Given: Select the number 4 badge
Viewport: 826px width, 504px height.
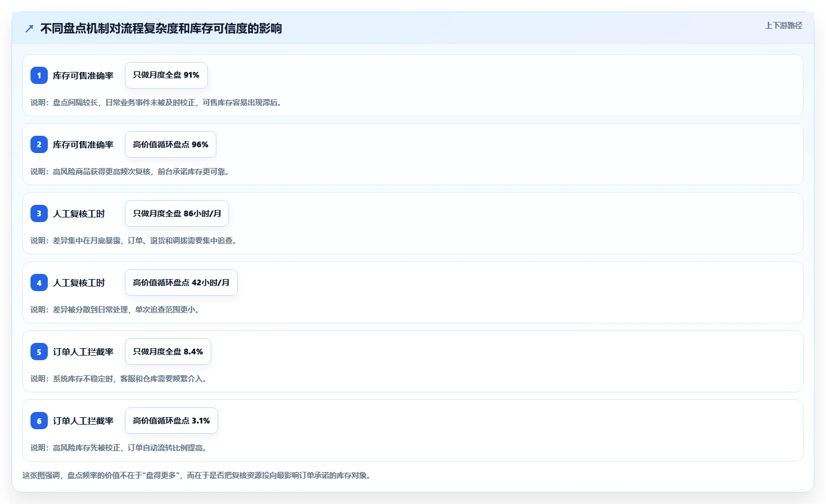Looking at the screenshot, I should 39,282.
